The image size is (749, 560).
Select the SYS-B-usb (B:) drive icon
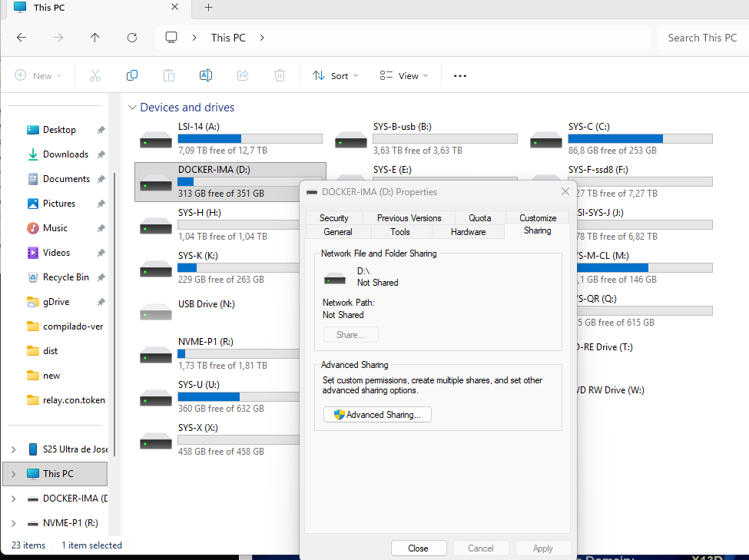pos(351,140)
